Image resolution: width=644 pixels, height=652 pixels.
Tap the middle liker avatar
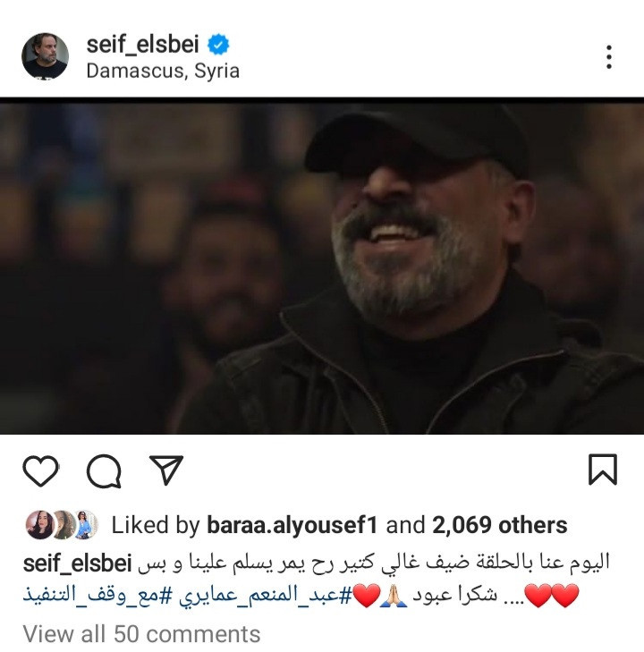tap(64, 525)
